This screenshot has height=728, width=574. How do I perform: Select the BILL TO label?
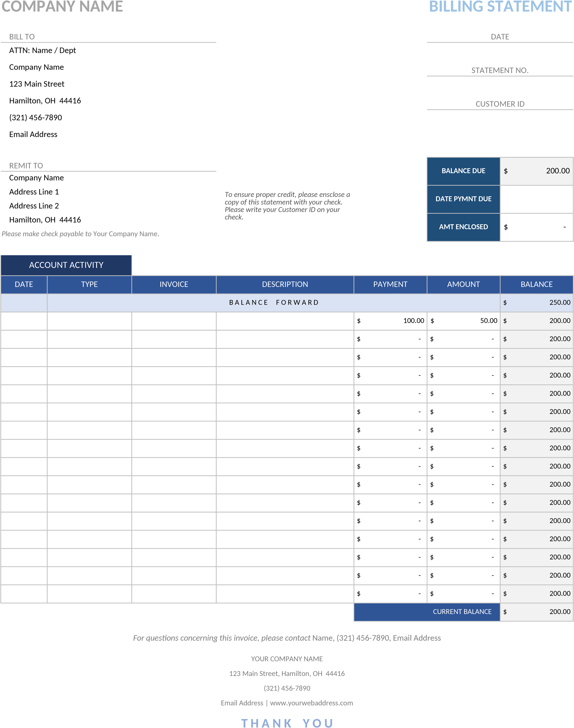22,37
